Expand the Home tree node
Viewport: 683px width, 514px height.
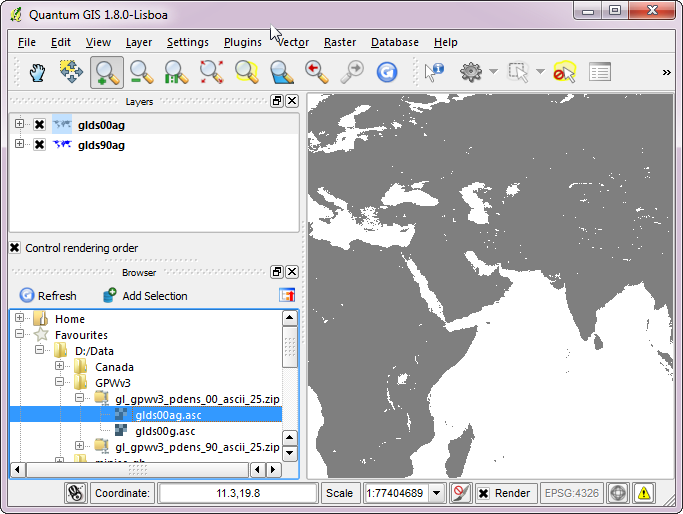[x=19, y=318]
